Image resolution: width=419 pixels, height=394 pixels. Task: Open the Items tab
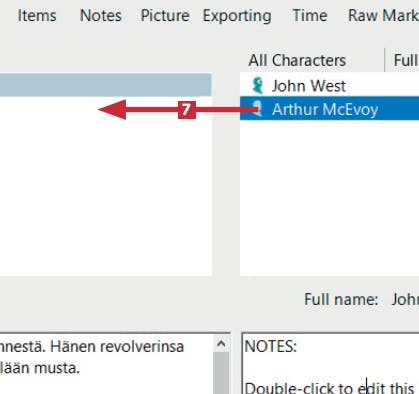tap(37, 16)
